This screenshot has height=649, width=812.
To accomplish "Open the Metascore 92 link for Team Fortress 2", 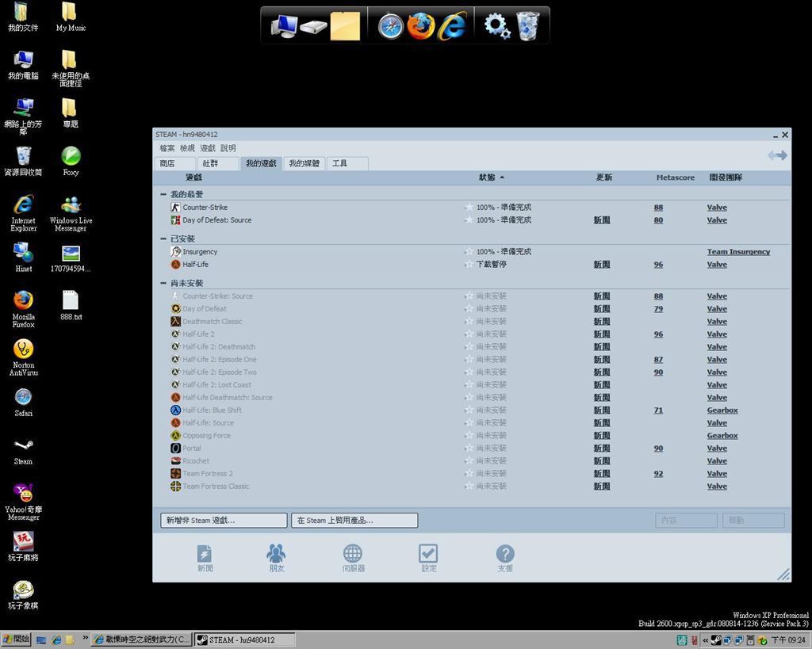I will tap(658, 474).
